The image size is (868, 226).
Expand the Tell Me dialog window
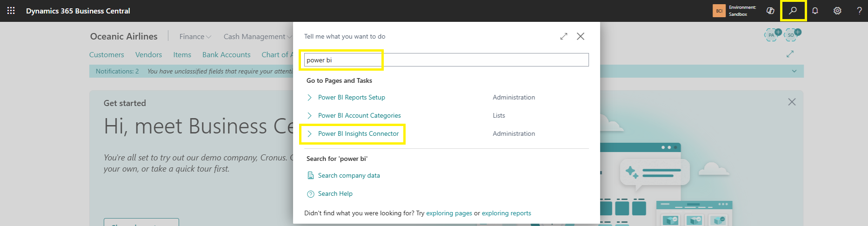pyautogui.click(x=564, y=36)
